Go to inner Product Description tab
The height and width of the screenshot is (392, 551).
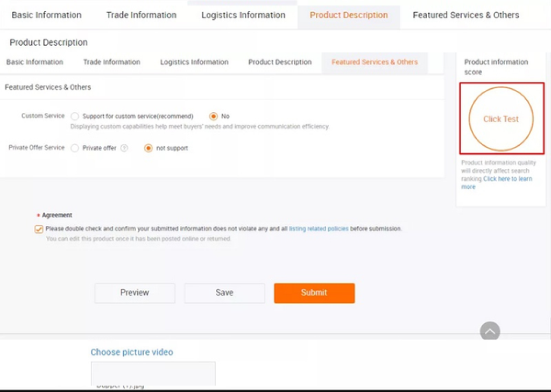pos(280,62)
